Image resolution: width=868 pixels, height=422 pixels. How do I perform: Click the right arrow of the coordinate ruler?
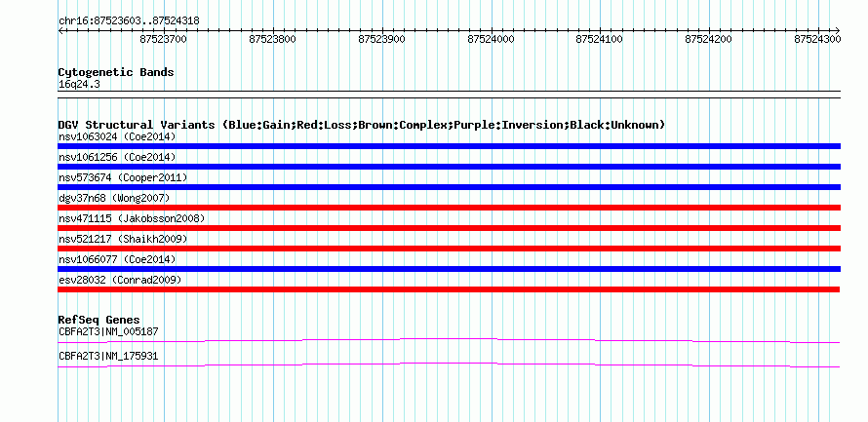(x=837, y=30)
